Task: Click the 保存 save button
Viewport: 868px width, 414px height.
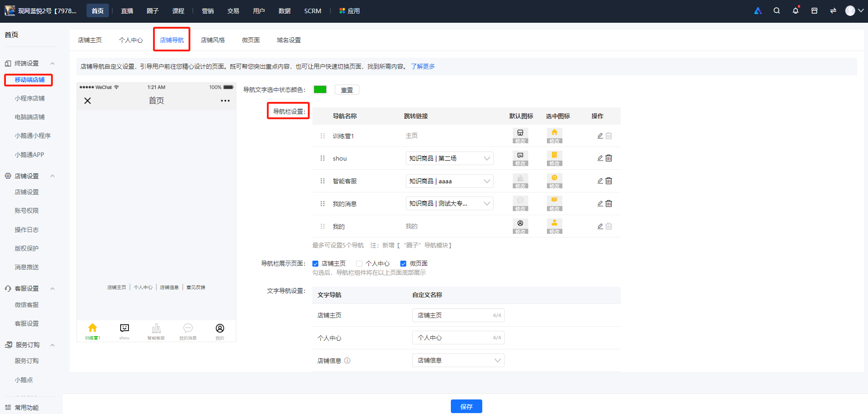Action: pyautogui.click(x=466, y=406)
